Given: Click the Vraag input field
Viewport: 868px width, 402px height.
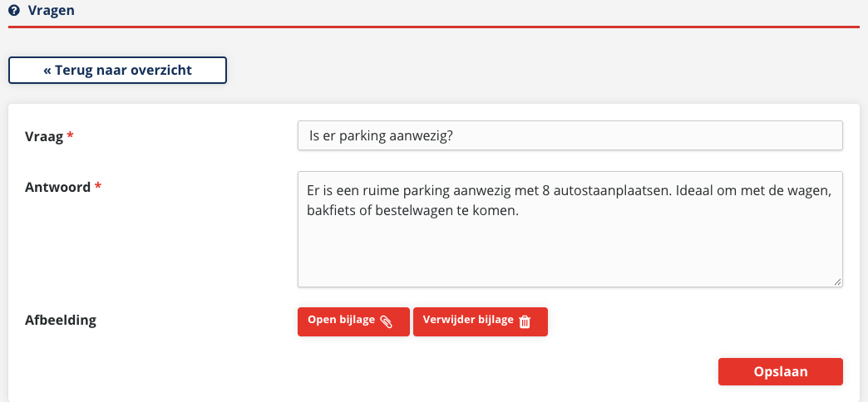Looking at the screenshot, I should tap(570, 135).
